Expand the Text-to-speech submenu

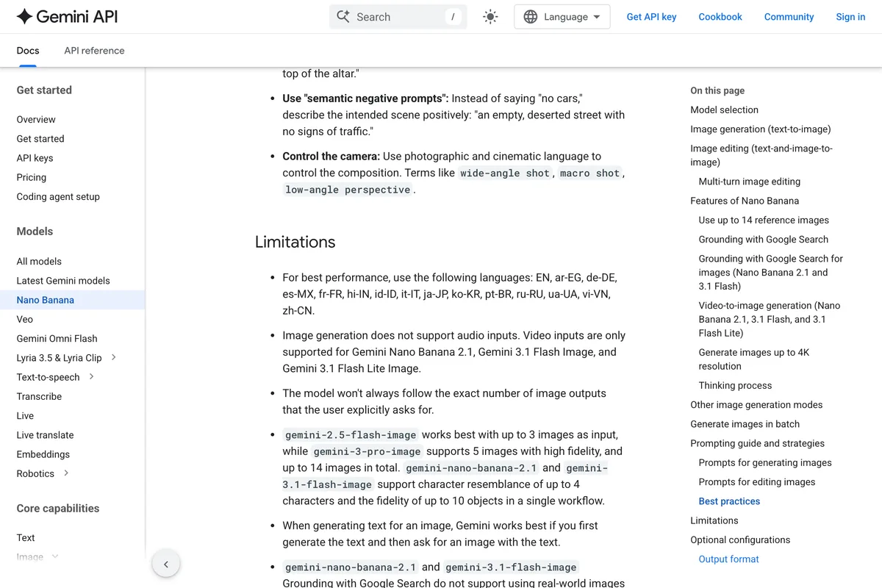[91, 376]
